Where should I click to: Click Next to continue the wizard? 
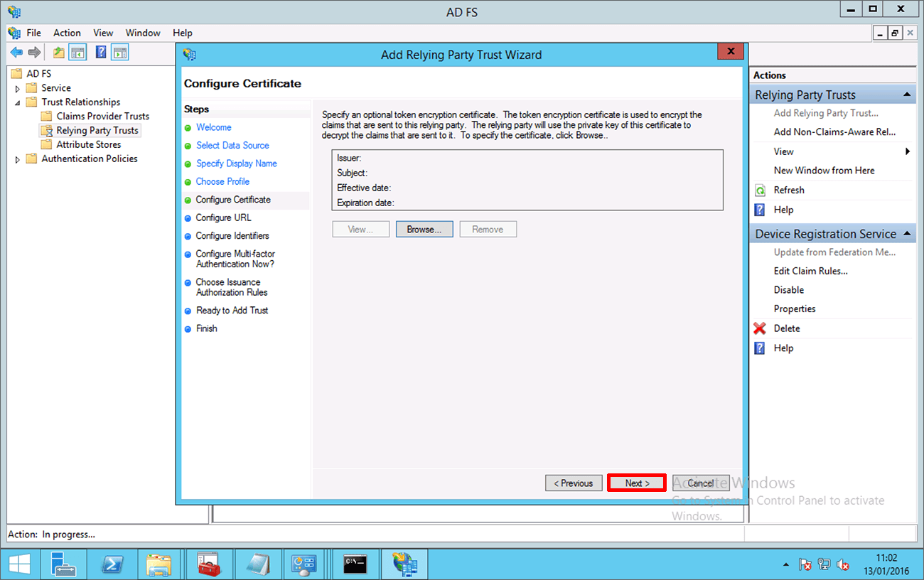[637, 483]
